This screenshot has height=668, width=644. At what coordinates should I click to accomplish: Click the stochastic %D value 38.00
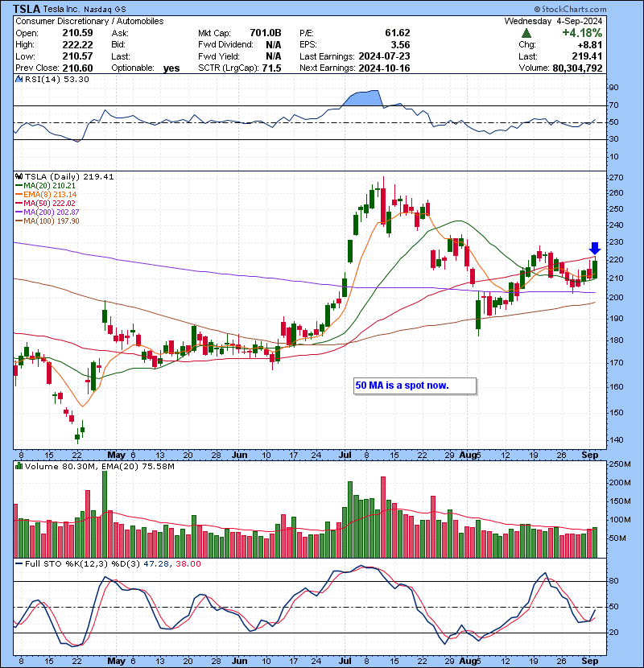tap(188, 563)
